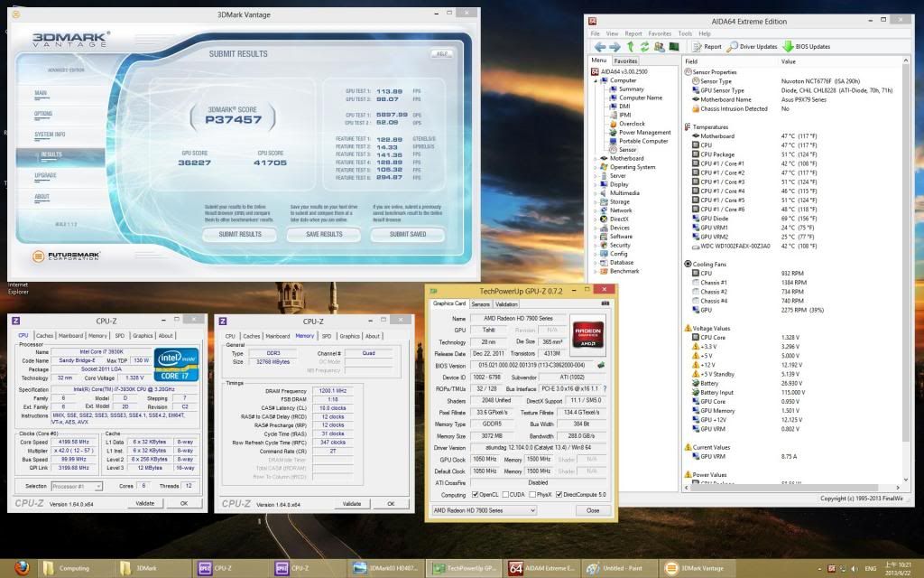This screenshot has width=924, height=578.
Task: Expand the Operating System tree node
Action: tap(596, 167)
